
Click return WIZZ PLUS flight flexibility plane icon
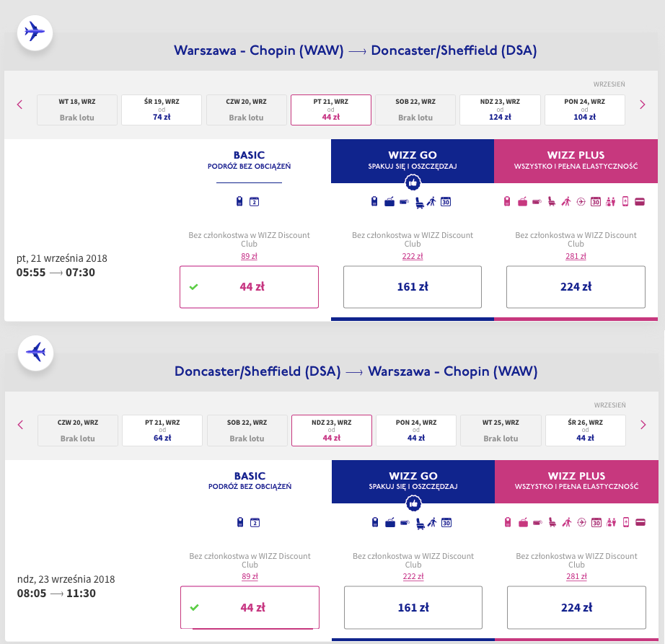tap(582, 522)
